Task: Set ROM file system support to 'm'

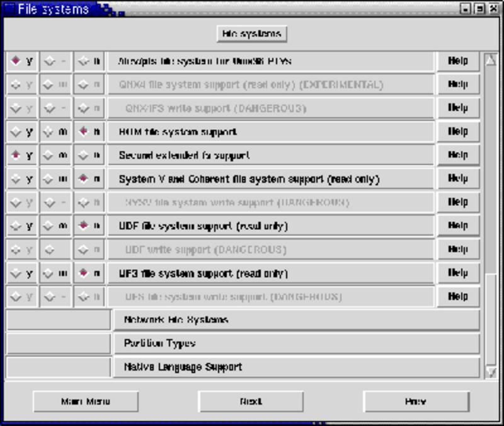Action: click(x=55, y=132)
